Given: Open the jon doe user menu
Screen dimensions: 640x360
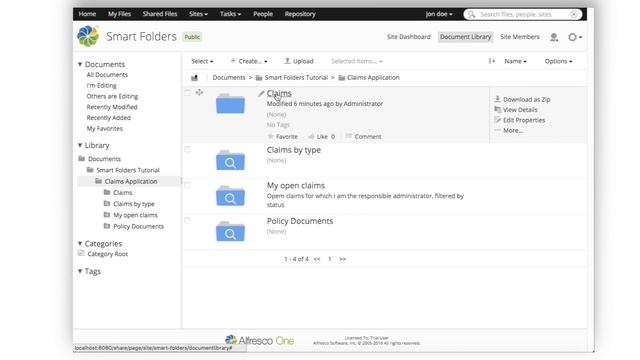Looking at the screenshot, I should coord(439,14).
